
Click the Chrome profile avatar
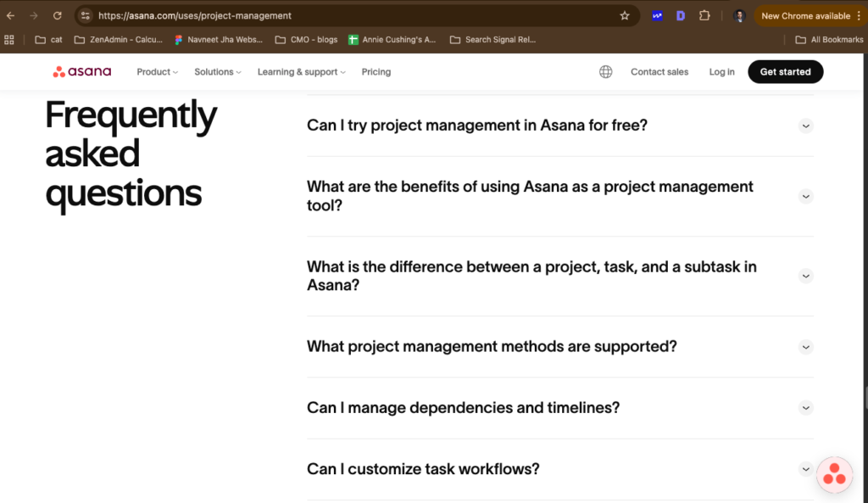tap(739, 16)
